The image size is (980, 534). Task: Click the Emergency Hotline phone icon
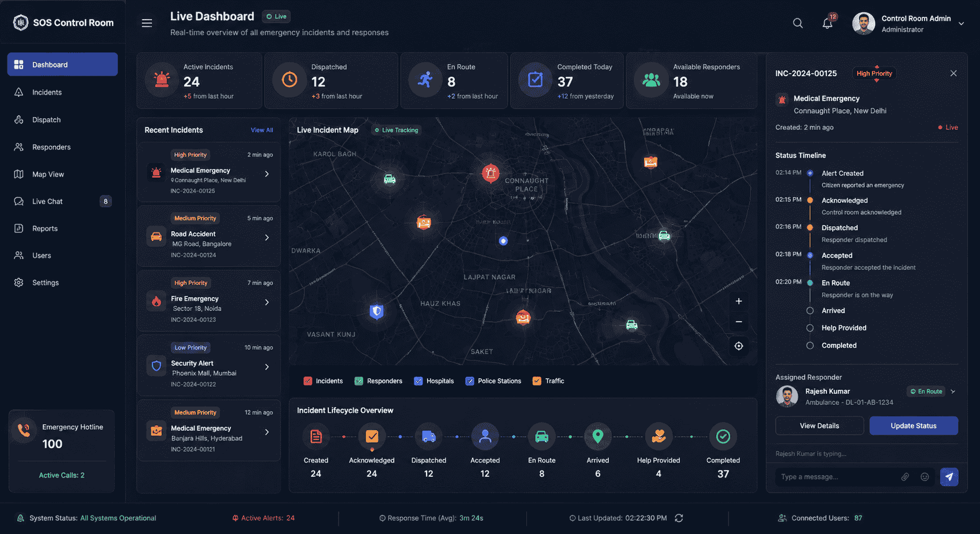24,430
